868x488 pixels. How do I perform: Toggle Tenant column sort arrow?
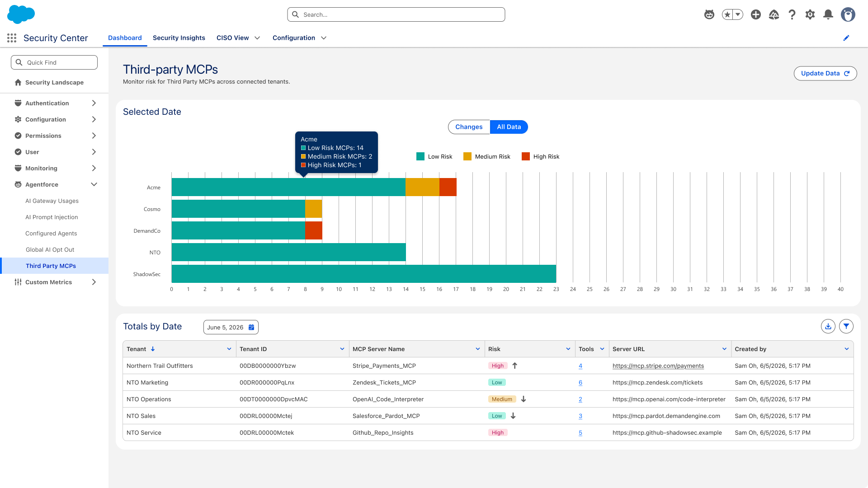[x=153, y=349]
